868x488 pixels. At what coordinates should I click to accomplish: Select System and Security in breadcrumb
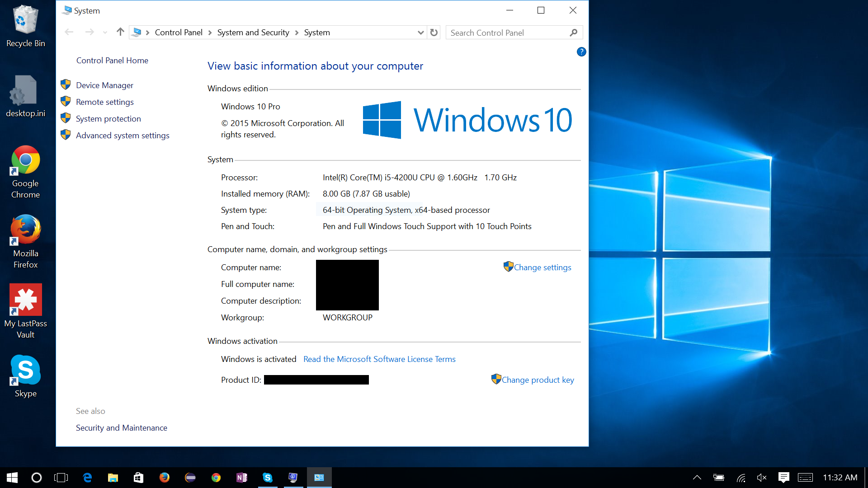pyautogui.click(x=253, y=33)
